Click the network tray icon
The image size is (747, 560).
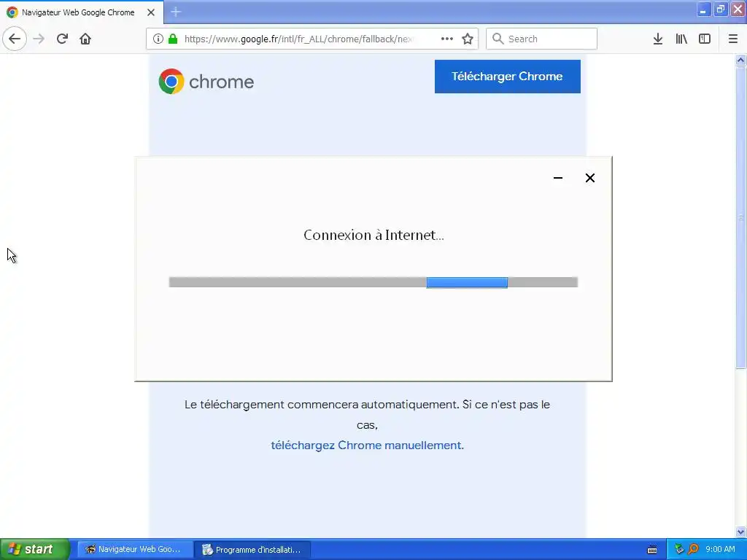click(x=679, y=549)
